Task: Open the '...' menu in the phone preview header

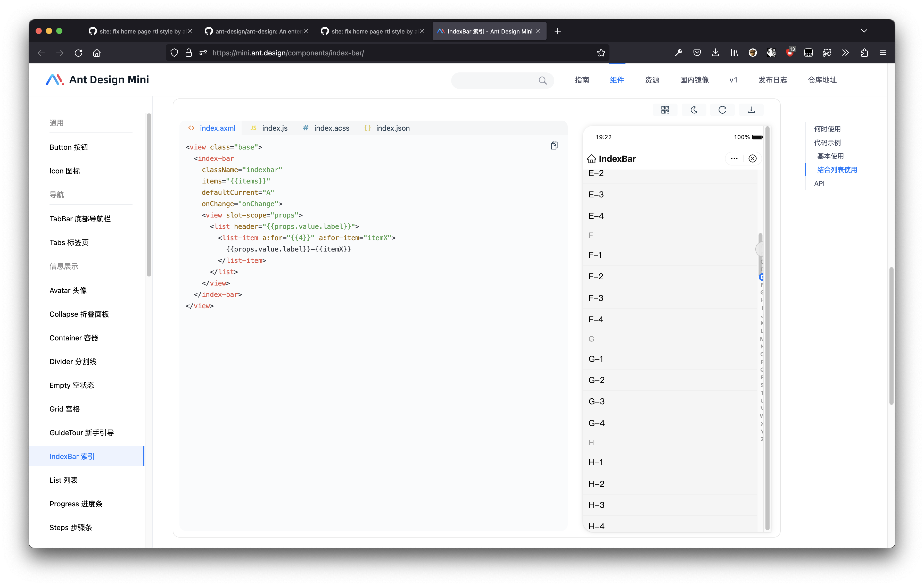Action: [x=734, y=158]
